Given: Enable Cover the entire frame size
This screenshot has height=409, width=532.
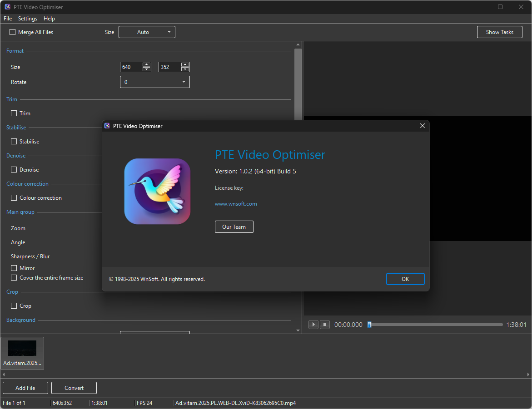Looking at the screenshot, I should (14, 278).
